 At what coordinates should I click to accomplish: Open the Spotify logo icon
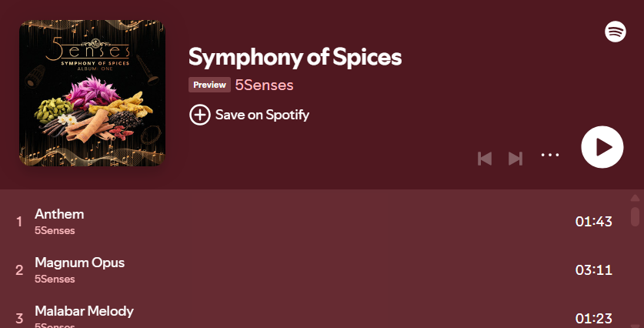coord(616,32)
